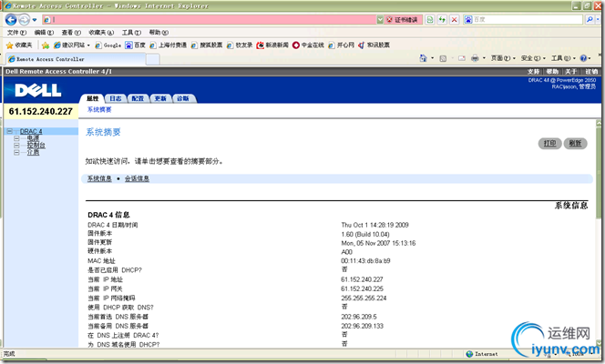Viewport: 605px width, 364px height.
Task: Click into the pink address bar
Action: (209, 19)
